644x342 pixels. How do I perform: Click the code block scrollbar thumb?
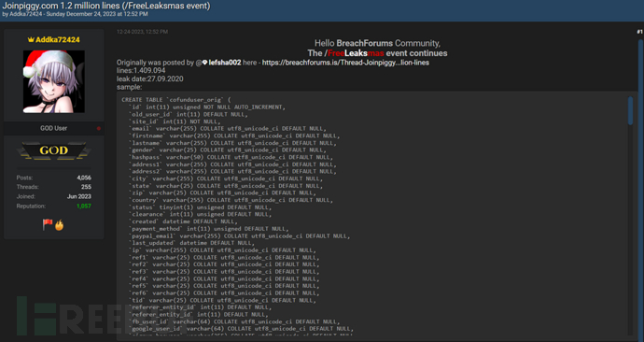pos(630,110)
